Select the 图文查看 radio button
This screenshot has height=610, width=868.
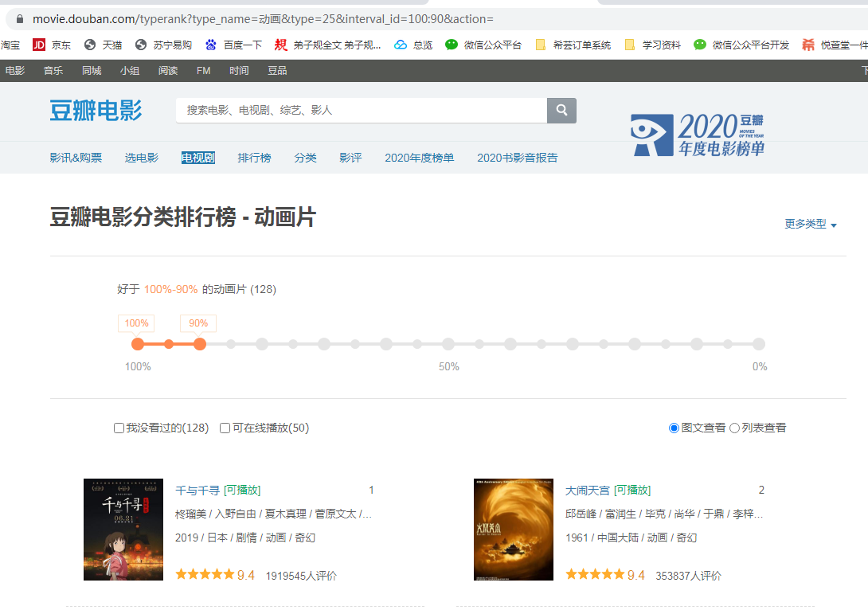674,428
